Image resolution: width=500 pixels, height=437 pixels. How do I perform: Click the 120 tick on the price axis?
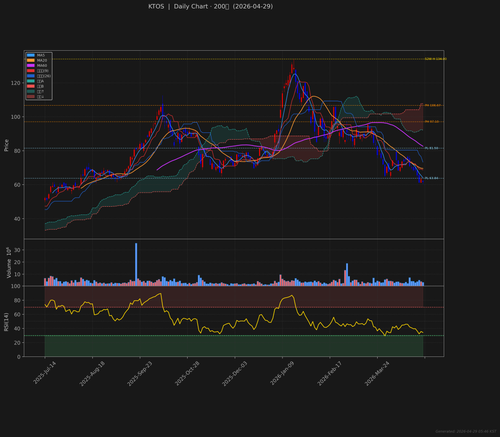pos(15,83)
